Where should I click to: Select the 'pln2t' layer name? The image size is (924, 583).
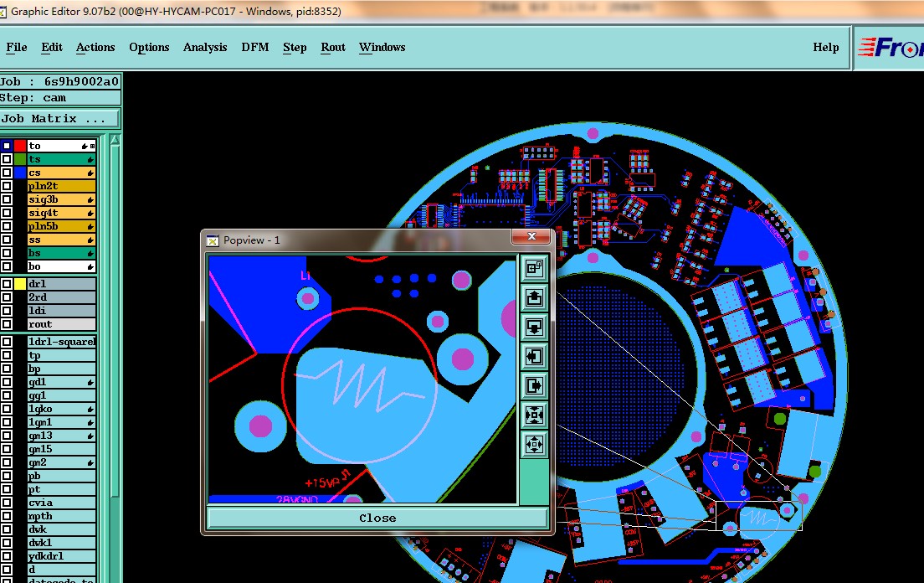tap(61, 186)
